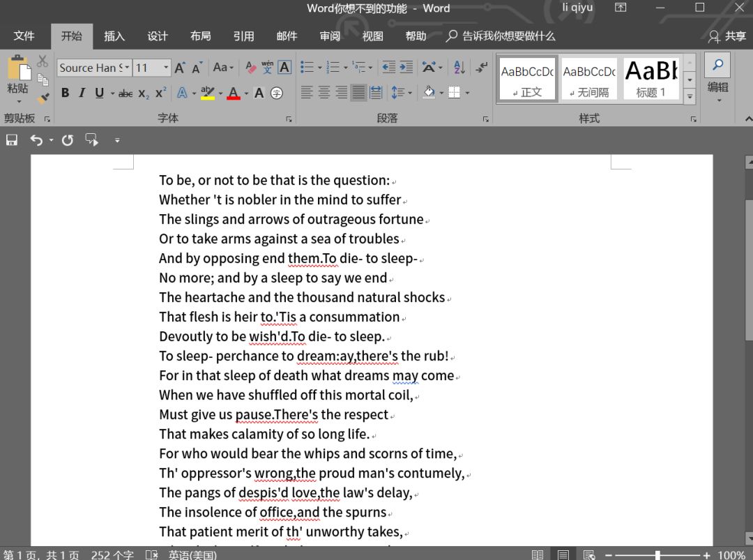753x560 pixels.
Task: Save the document from quick access toolbar
Action: [12, 139]
